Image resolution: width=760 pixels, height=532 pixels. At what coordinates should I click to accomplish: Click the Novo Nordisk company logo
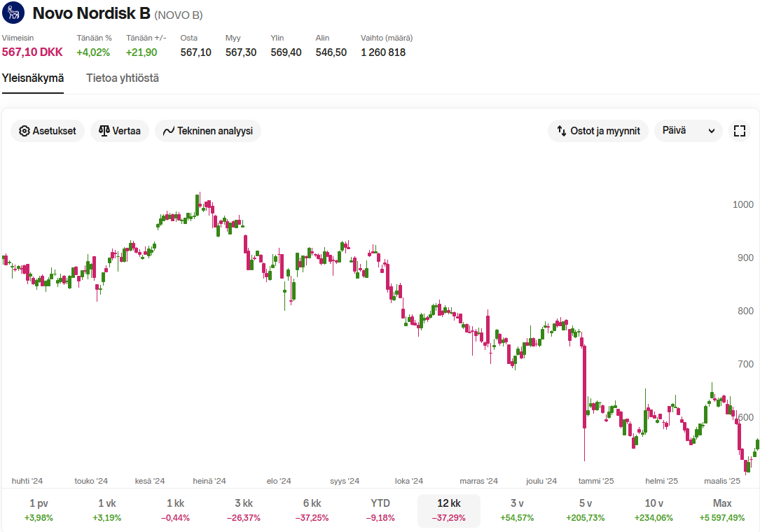pos(13,13)
